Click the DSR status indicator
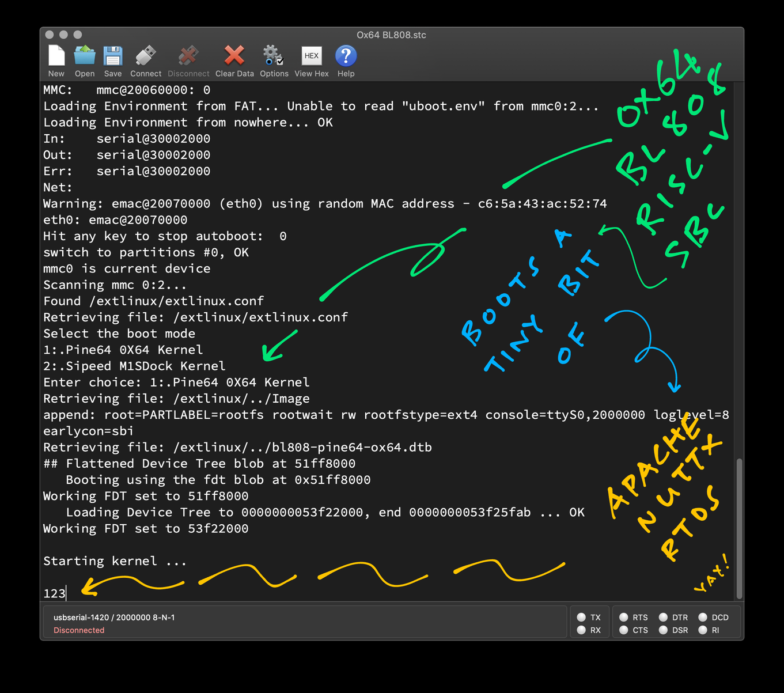The image size is (784, 693). click(664, 630)
